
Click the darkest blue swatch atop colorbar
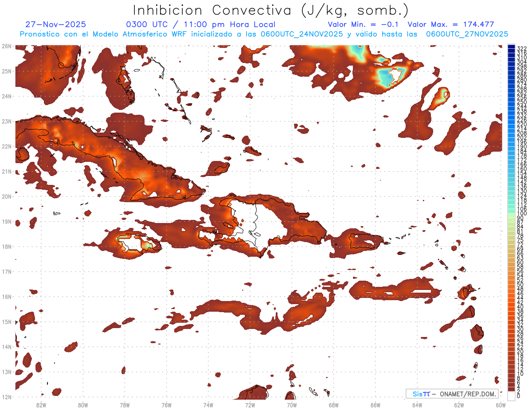(x=511, y=47)
